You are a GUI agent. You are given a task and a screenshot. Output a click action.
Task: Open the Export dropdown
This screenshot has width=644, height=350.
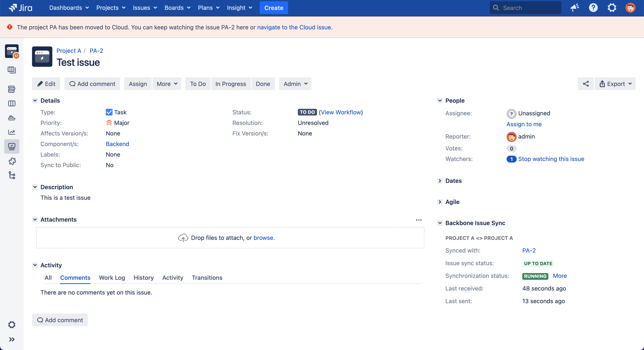(615, 84)
